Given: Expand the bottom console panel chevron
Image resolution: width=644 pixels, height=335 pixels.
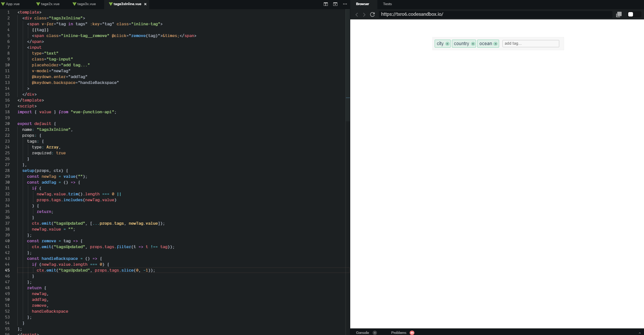Looking at the screenshot, I should click(640, 333).
